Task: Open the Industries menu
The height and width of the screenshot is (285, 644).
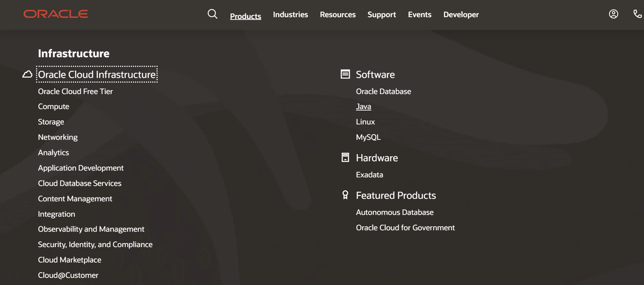Action: pyautogui.click(x=291, y=15)
